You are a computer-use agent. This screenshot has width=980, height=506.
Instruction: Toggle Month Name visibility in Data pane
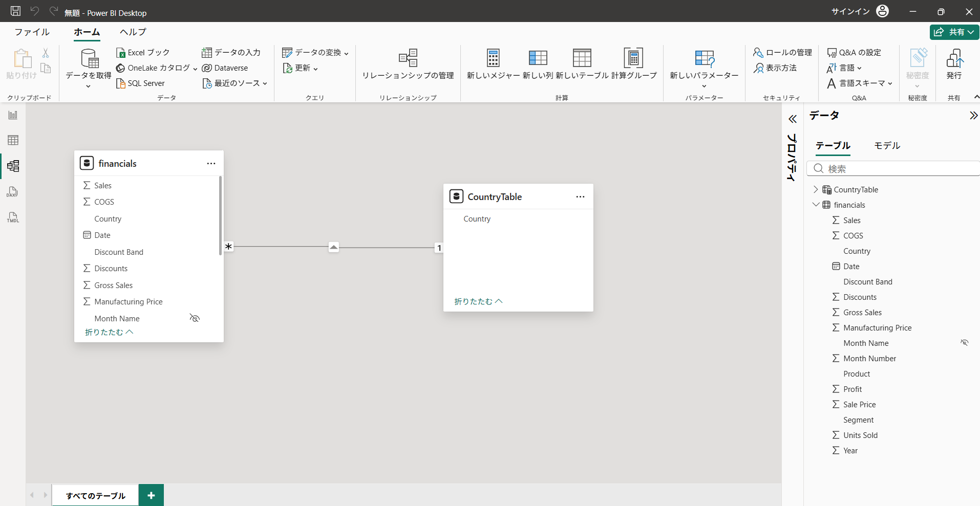[965, 343]
